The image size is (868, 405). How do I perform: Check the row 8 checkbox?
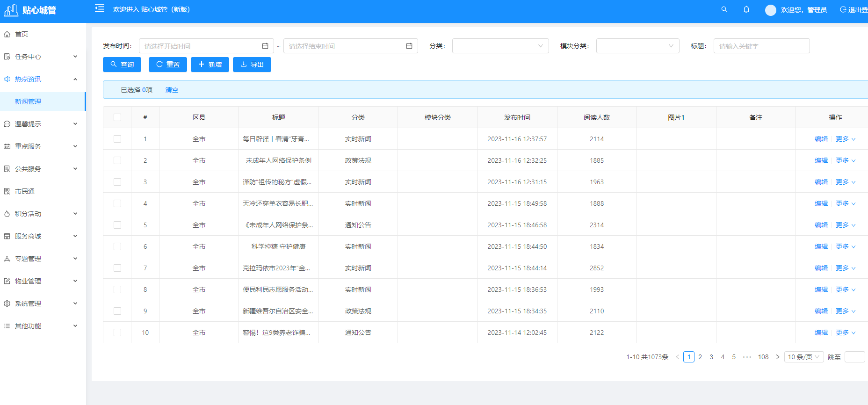117,289
